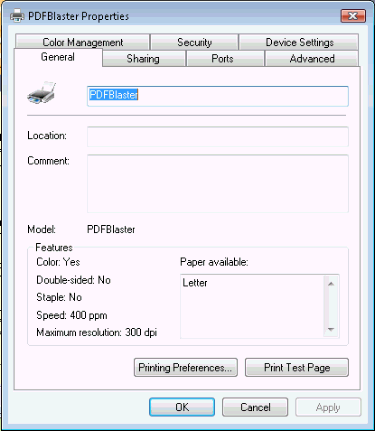The image size is (375, 431).
Task: Click into the Location input field
Action: tap(218, 136)
